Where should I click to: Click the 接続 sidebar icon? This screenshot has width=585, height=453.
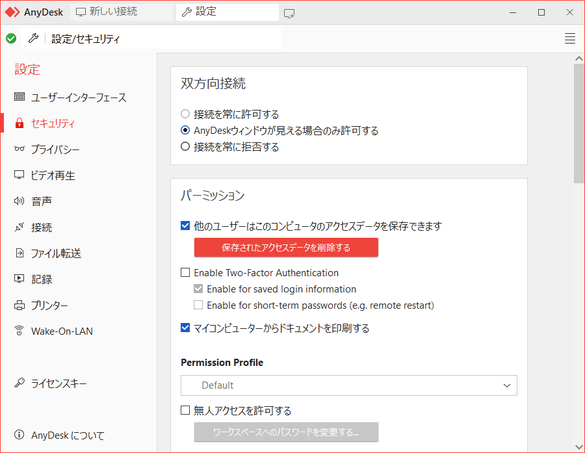point(19,226)
